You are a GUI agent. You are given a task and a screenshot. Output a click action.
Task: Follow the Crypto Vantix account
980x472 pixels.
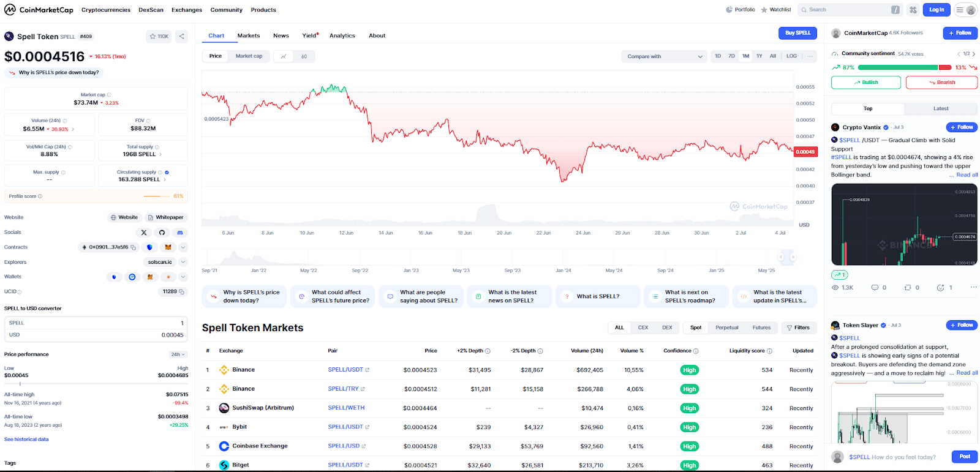pos(962,127)
